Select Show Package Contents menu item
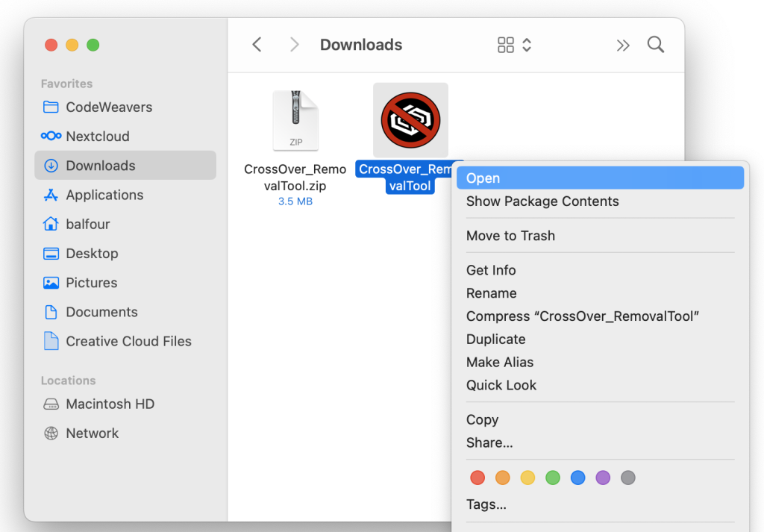Image resolution: width=764 pixels, height=532 pixels. click(x=542, y=201)
